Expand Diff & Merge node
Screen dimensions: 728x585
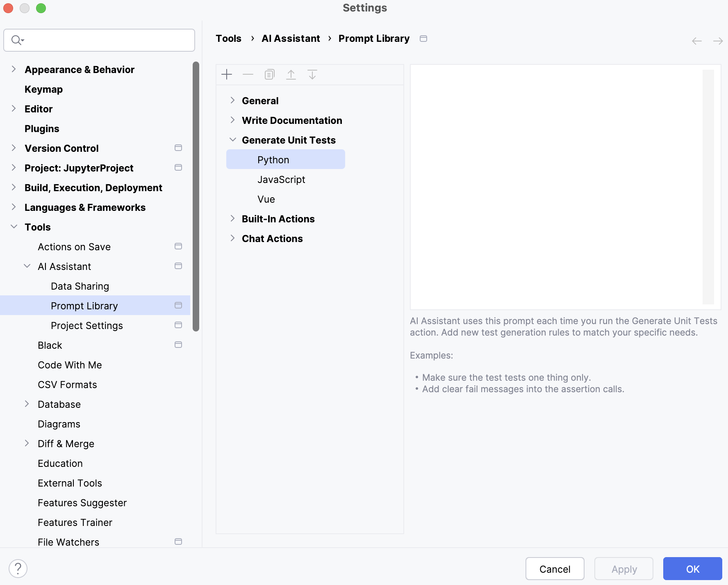click(27, 443)
